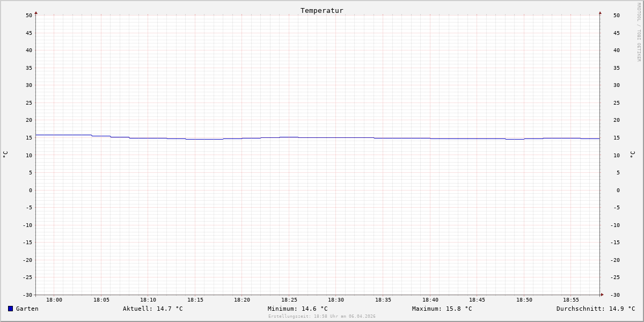Click the 18:10 time axis label
The width and height of the screenshot is (644, 322).
pos(148,299)
